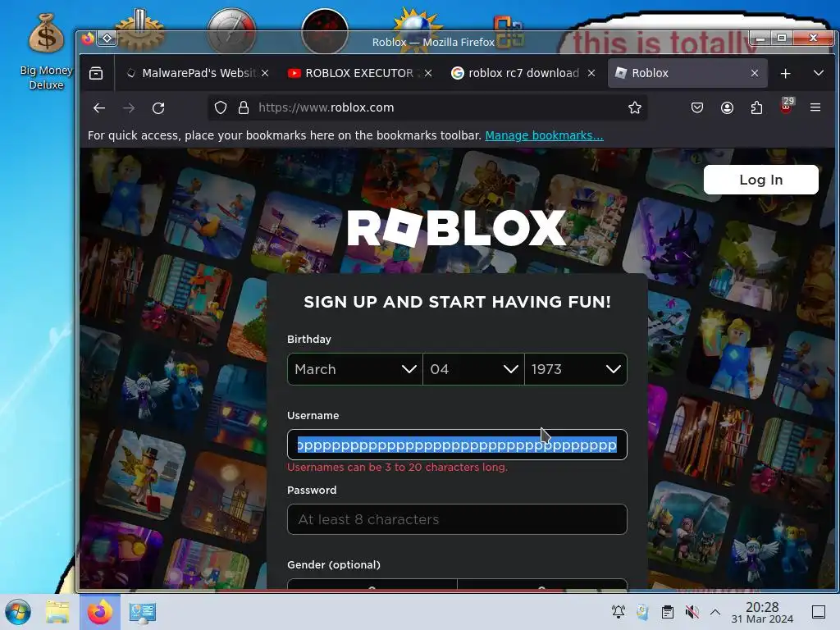The width and height of the screenshot is (840, 630).
Task: Click the Firefox window title bar diamond icon
Action: 107,38
